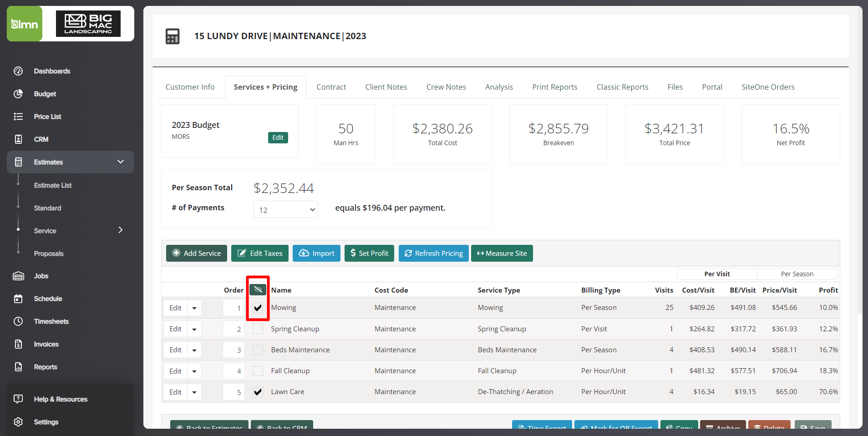This screenshot has width=868, height=436.
Task: Click the order field for Mowing
Action: [x=233, y=308]
